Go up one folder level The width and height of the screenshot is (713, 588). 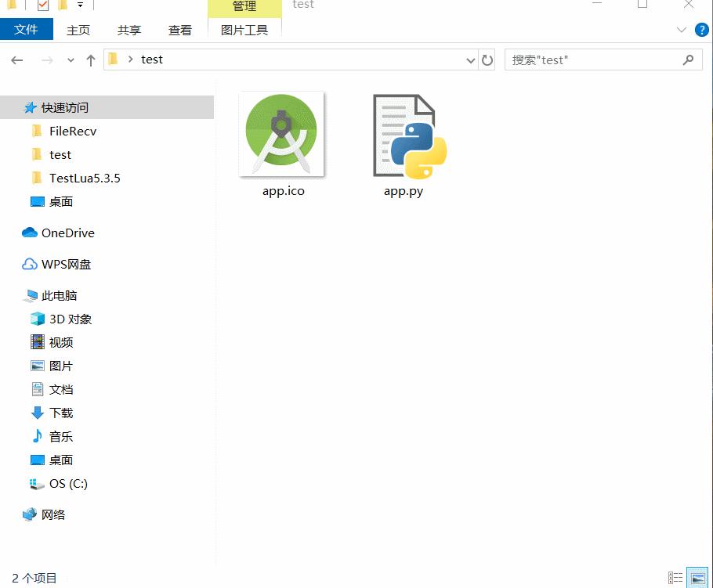[91, 60]
